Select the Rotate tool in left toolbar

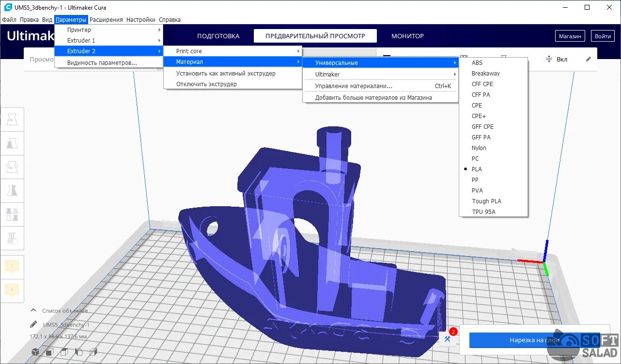(x=12, y=167)
